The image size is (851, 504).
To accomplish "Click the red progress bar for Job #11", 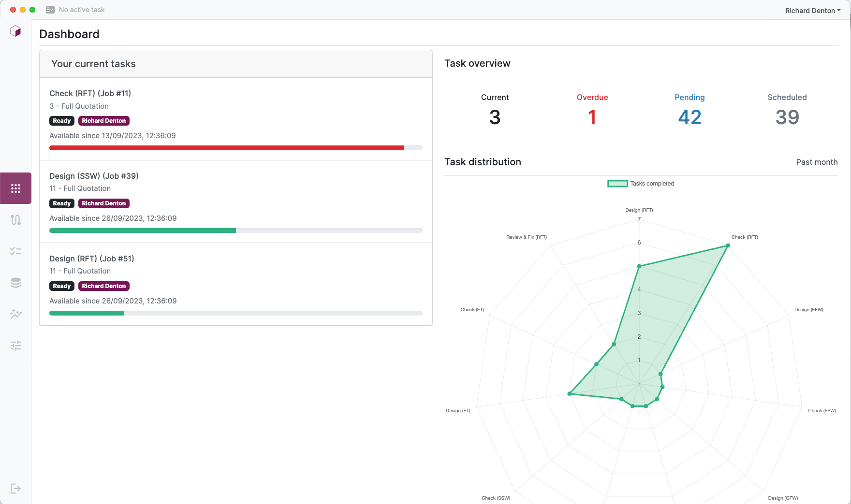I will click(x=226, y=148).
